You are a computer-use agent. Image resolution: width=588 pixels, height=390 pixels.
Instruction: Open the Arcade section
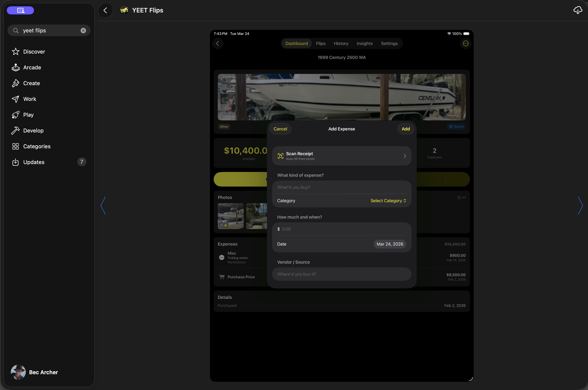tap(49, 67)
